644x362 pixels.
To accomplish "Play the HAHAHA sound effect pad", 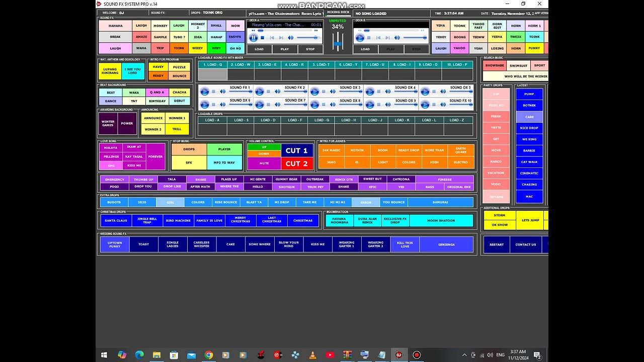I will (115, 26).
